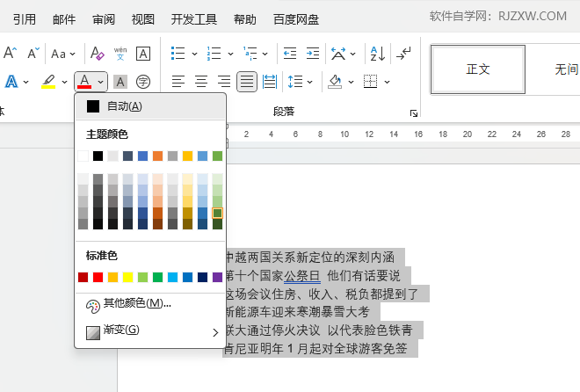The height and width of the screenshot is (392, 580).
Task: Apply yellow text highlight color
Action: click(x=48, y=82)
